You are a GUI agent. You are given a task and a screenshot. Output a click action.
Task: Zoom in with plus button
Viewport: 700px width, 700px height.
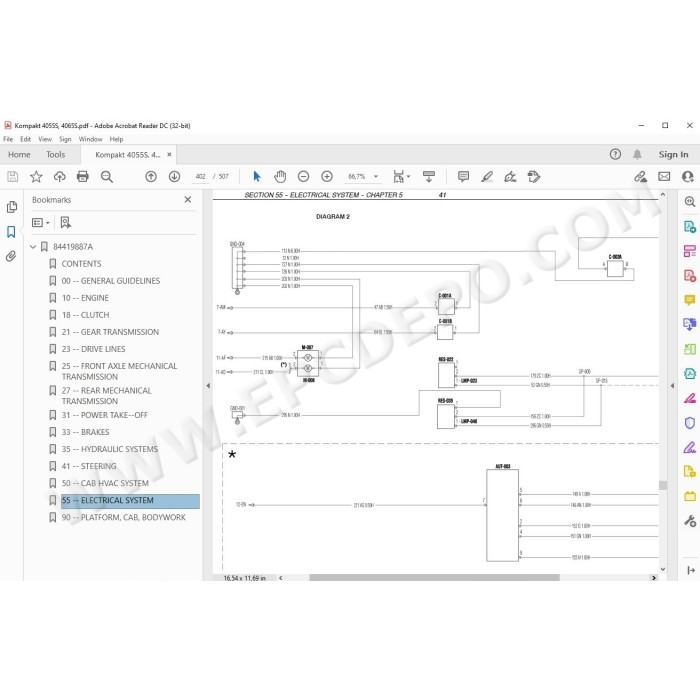coord(327,177)
